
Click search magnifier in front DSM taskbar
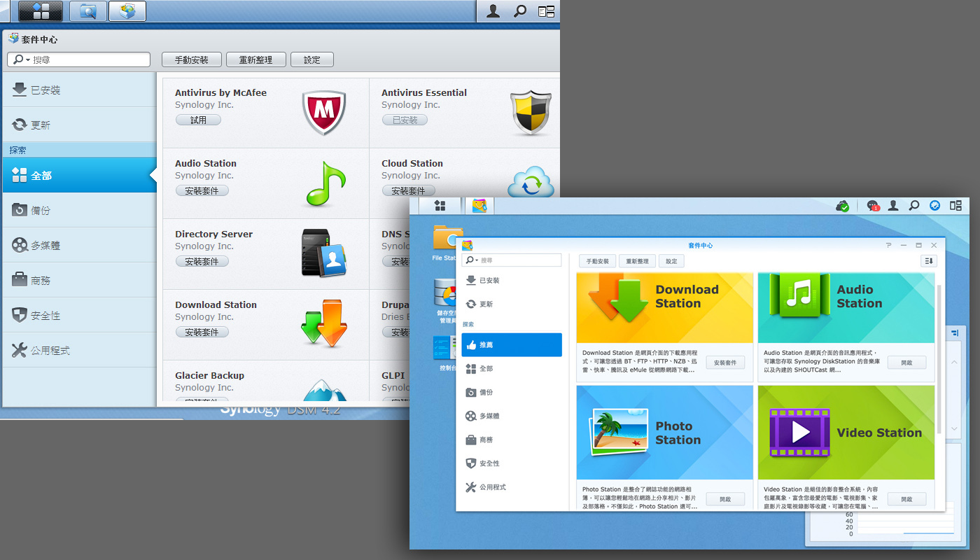[913, 206]
